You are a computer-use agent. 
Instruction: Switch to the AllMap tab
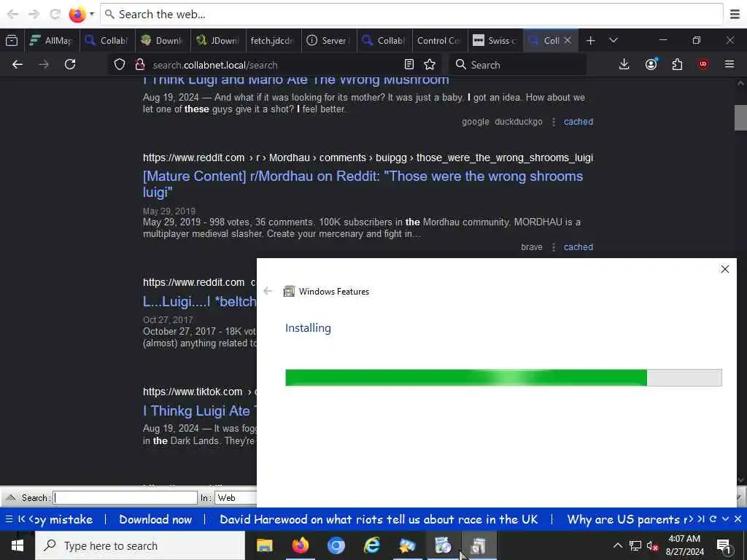click(52, 41)
